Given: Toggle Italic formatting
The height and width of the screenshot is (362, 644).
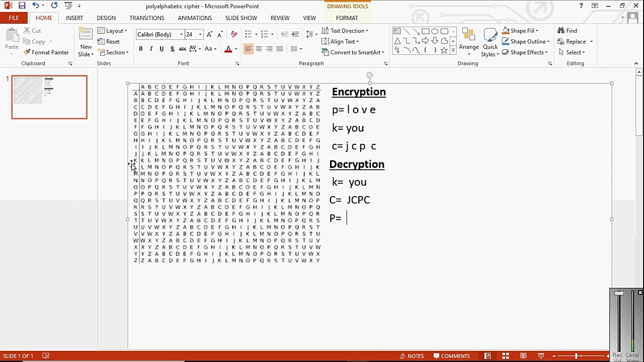Looking at the screenshot, I should pyautogui.click(x=151, y=49).
